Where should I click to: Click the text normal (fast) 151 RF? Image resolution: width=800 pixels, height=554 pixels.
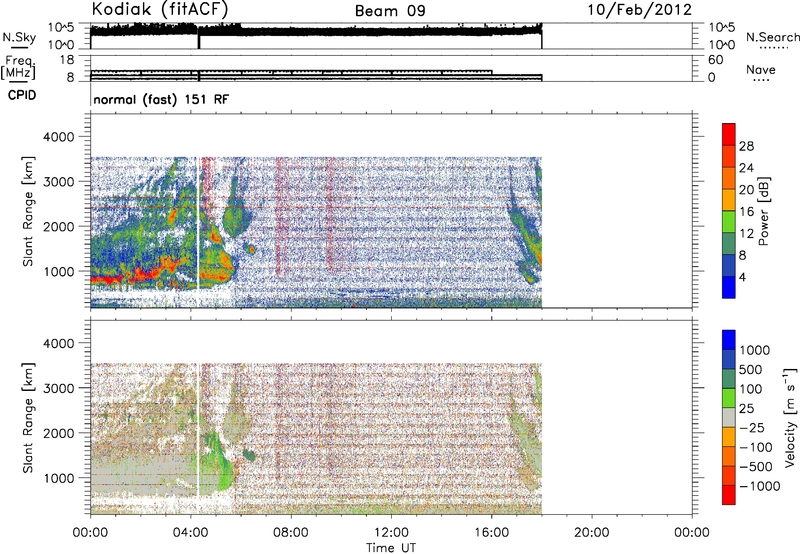point(161,99)
